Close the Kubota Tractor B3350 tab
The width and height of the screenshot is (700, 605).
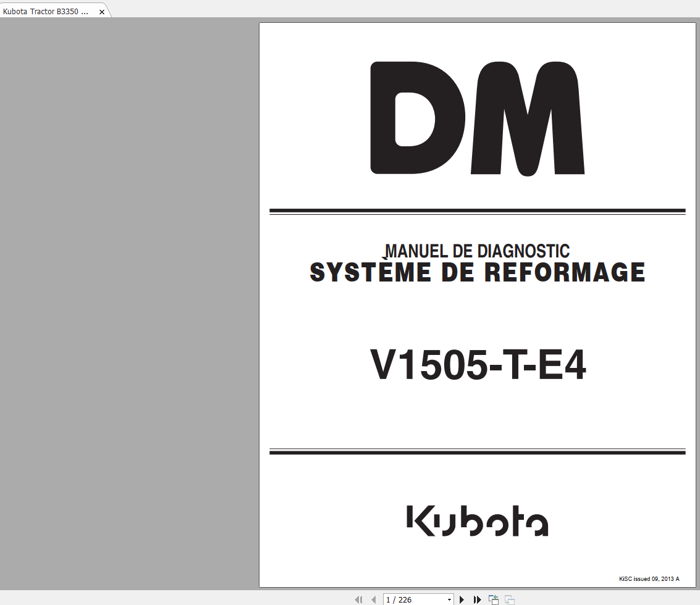(x=101, y=10)
